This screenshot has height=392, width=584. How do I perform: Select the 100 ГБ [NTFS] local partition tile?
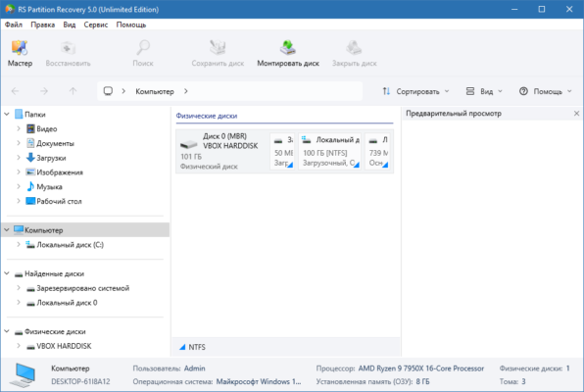[329, 151]
